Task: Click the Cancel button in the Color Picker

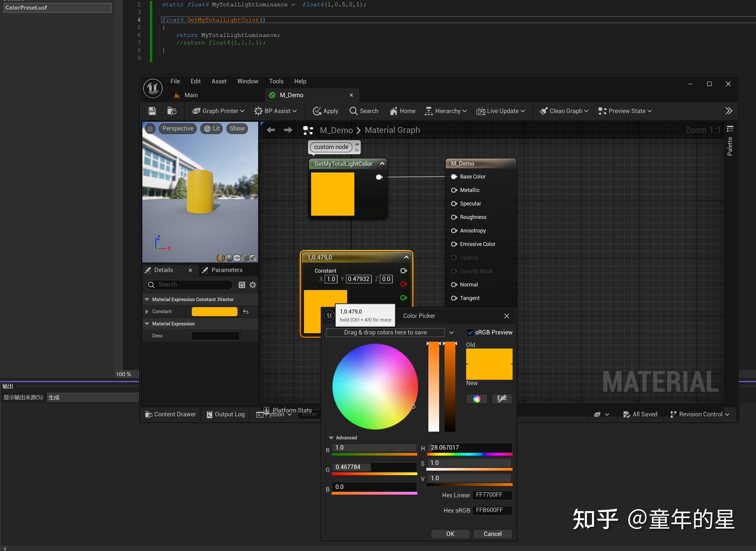Action: point(492,534)
